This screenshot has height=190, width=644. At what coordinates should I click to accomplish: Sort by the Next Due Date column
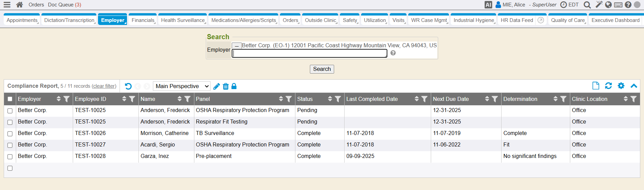coord(487,99)
